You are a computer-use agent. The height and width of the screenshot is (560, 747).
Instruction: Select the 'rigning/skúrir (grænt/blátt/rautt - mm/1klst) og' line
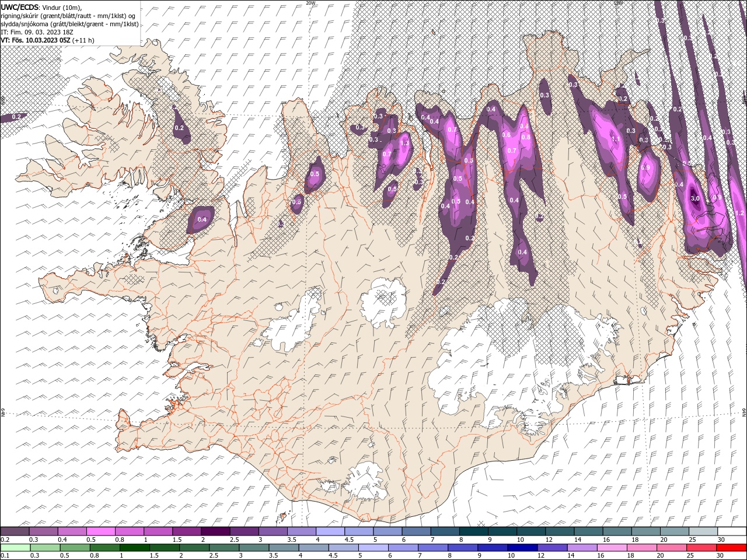(x=68, y=16)
